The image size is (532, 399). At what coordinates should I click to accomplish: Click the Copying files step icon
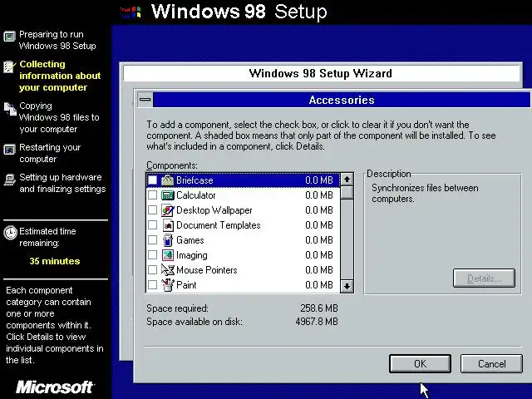[x=10, y=109]
